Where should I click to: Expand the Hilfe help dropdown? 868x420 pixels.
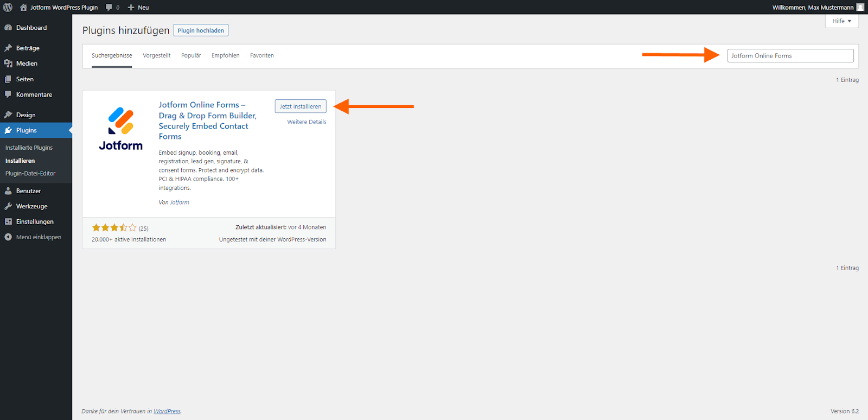[842, 21]
